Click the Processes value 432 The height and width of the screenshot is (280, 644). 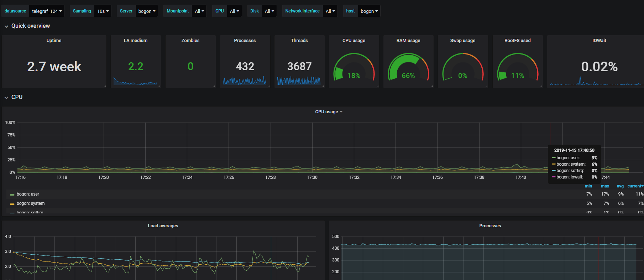(x=245, y=66)
